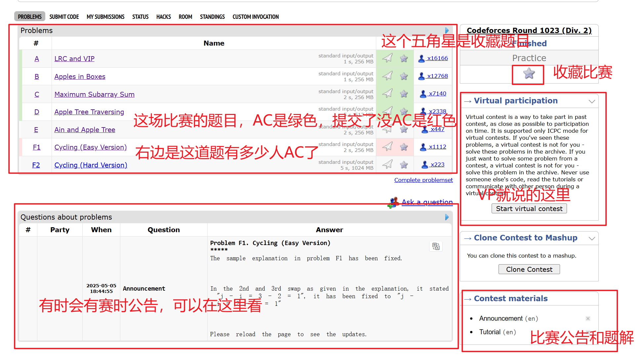Viewport: 644px width, 359px height.
Task: Toggle favorite star for Maximum Subarray Sum
Action: point(404,94)
